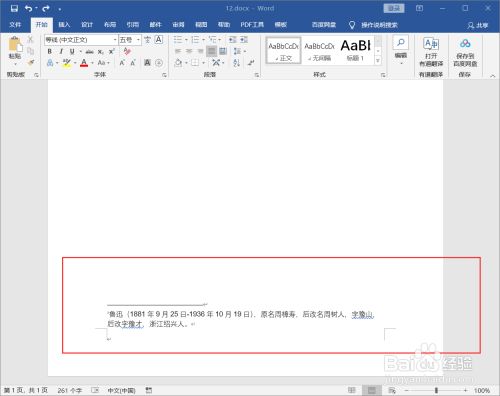Click the Paste clipboard icon
This screenshot has height=396, width=500.
tap(15, 45)
